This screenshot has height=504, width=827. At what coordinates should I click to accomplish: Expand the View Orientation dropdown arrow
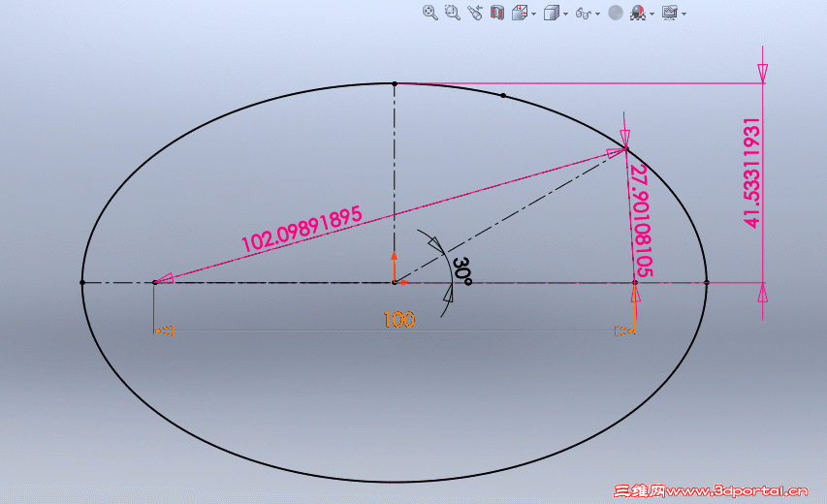pyautogui.click(x=534, y=14)
